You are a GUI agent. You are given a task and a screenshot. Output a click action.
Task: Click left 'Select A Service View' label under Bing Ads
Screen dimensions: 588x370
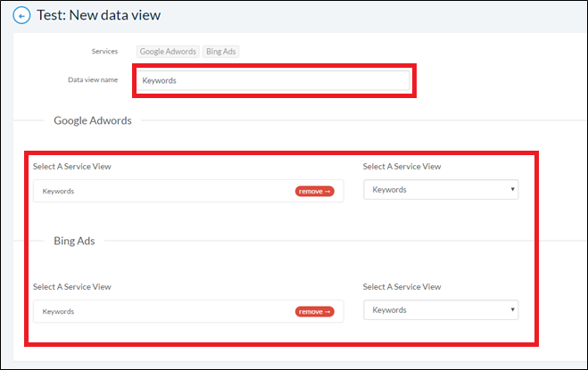(72, 287)
